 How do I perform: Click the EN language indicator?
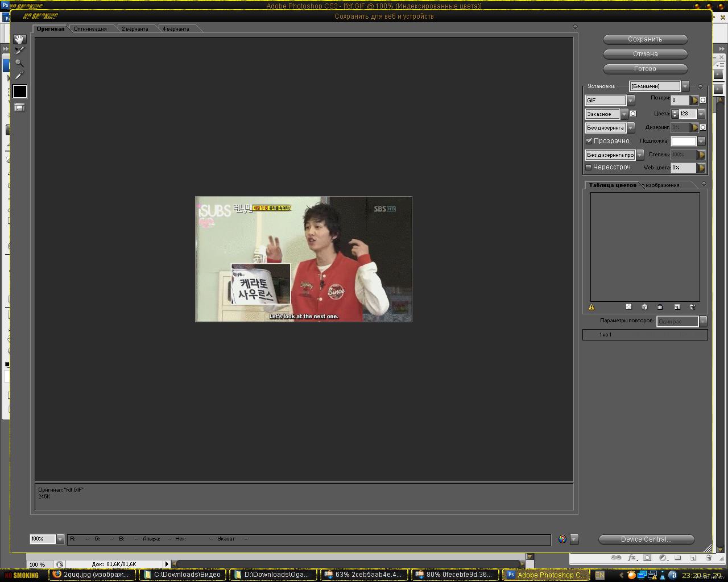599,575
